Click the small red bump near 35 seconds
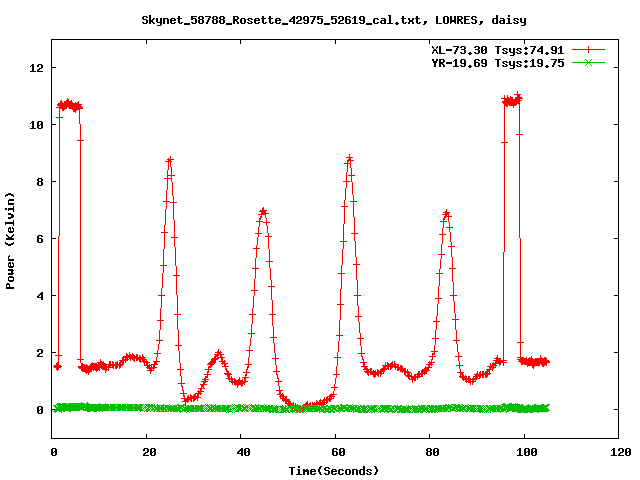This screenshot has width=640, height=480. 219,354
